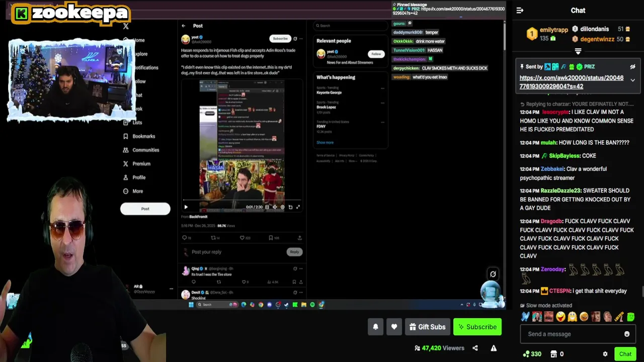Open Windows Start button in taskbar
This screenshot has height=362, width=644.
[191, 305]
